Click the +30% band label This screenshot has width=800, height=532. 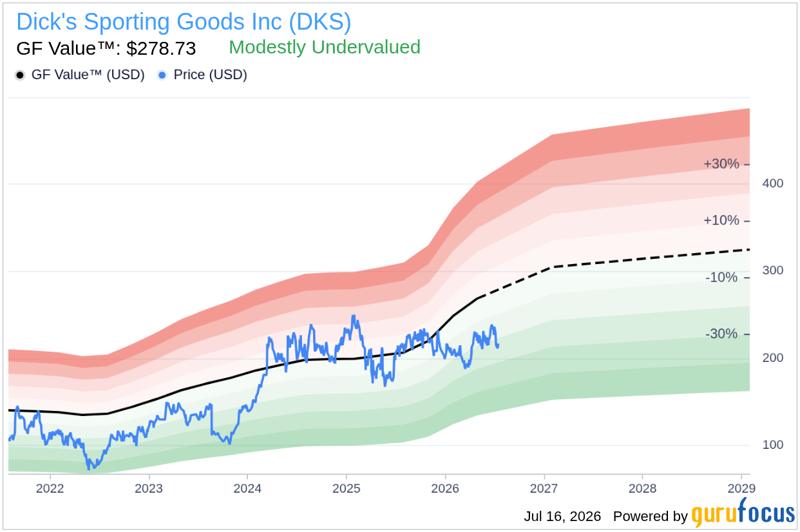[x=721, y=164]
